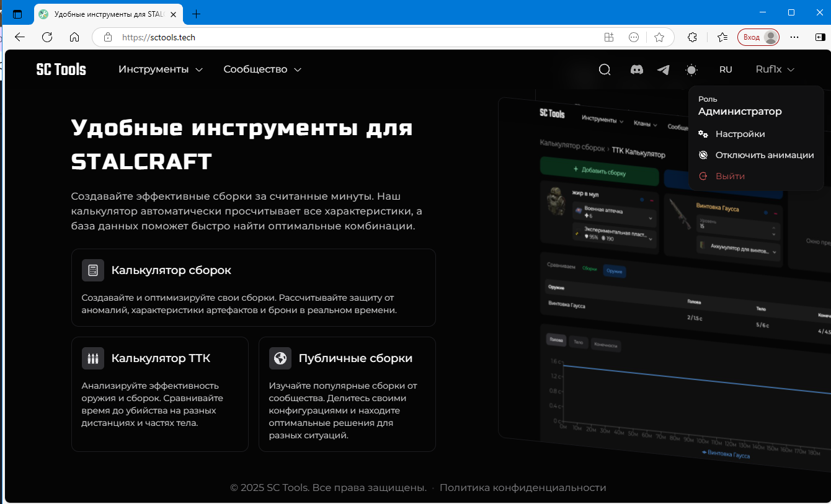The height and width of the screenshot is (504, 831).
Task: Open the site search magnifier icon
Action: point(605,69)
